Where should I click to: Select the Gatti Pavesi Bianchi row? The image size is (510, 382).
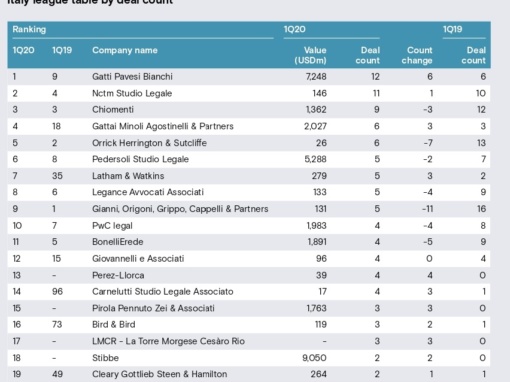click(249, 77)
